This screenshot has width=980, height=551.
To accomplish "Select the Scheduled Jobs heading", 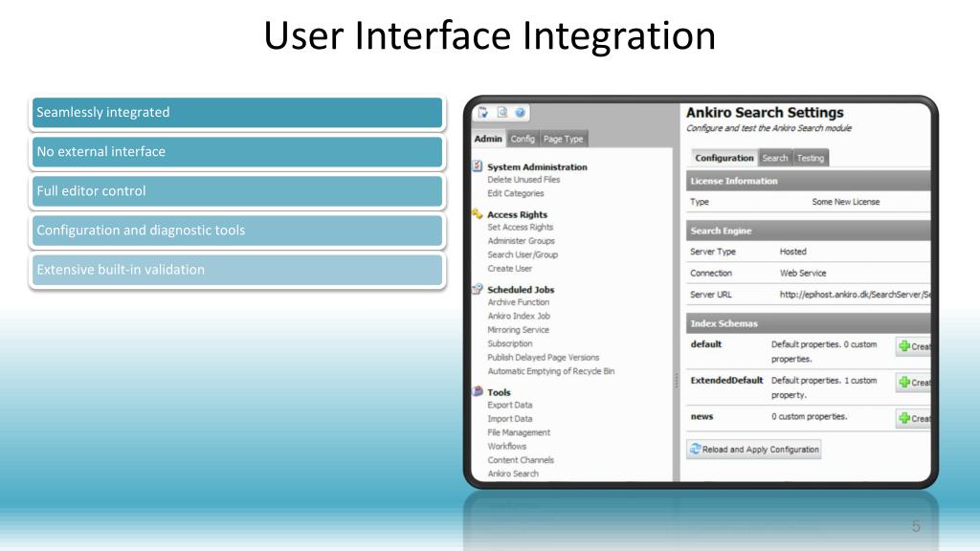I will coord(521,289).
